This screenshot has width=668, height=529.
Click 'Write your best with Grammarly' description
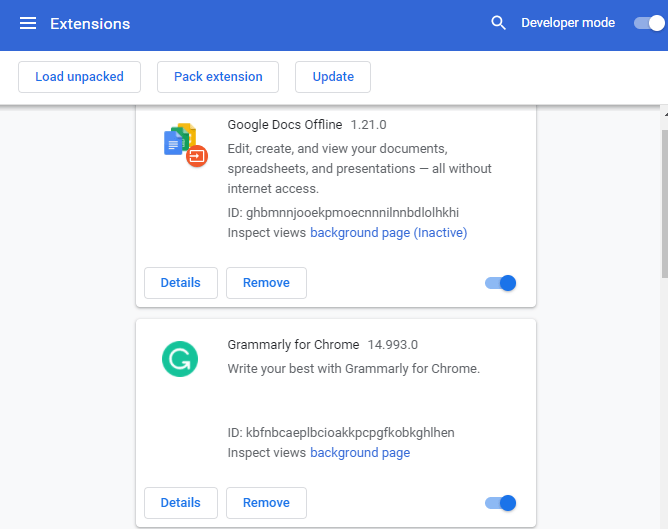(354, 369)
